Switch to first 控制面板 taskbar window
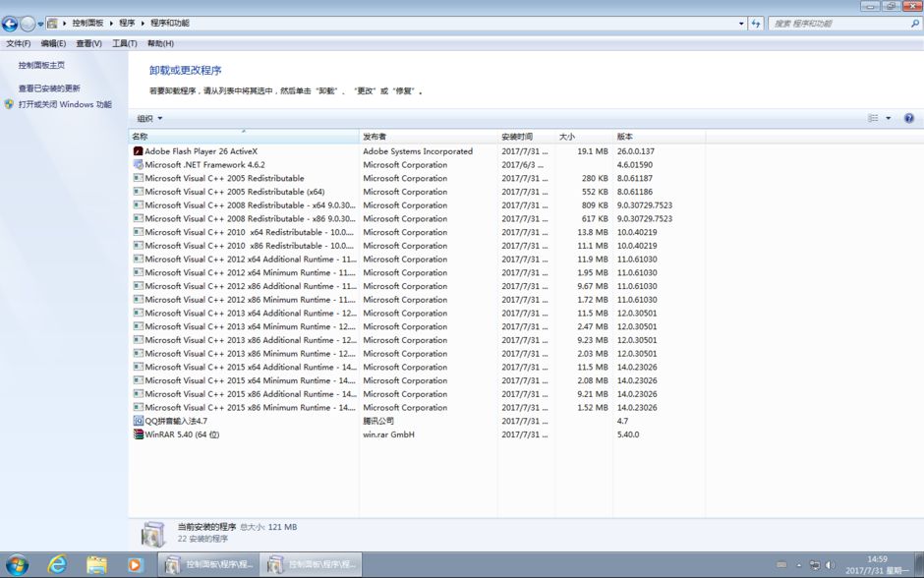This screenshot has height=578, width=924. click(208, 565)
